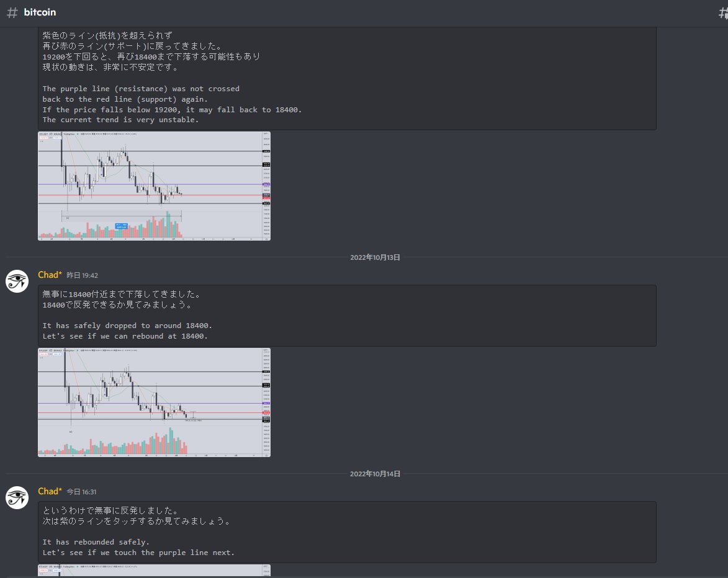Screen dimensions: 728x578
Task: Click the Chad* username on the 19:42 message
Action: click(x=50, y=275)
